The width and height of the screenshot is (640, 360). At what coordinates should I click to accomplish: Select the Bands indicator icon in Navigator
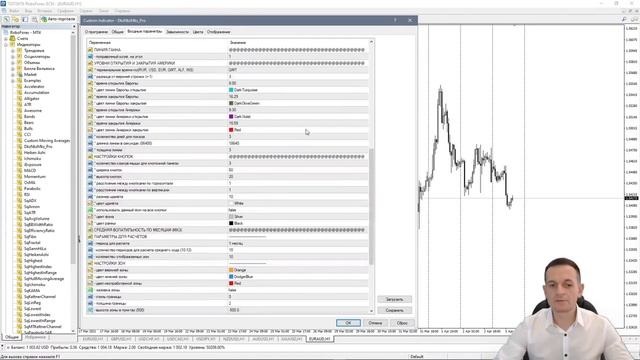click(19, 116)
